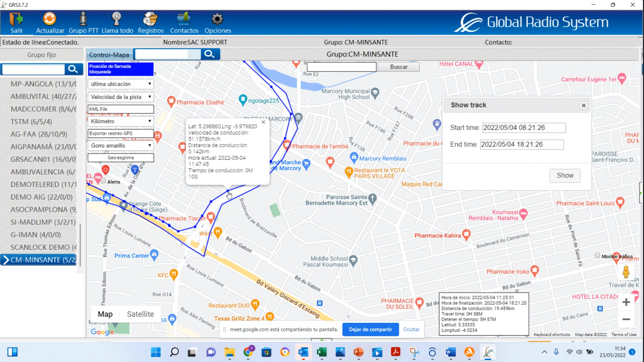Click the Llama todo broadcast icon
This screenshot has width=644, height=362.
pos(116,19)
